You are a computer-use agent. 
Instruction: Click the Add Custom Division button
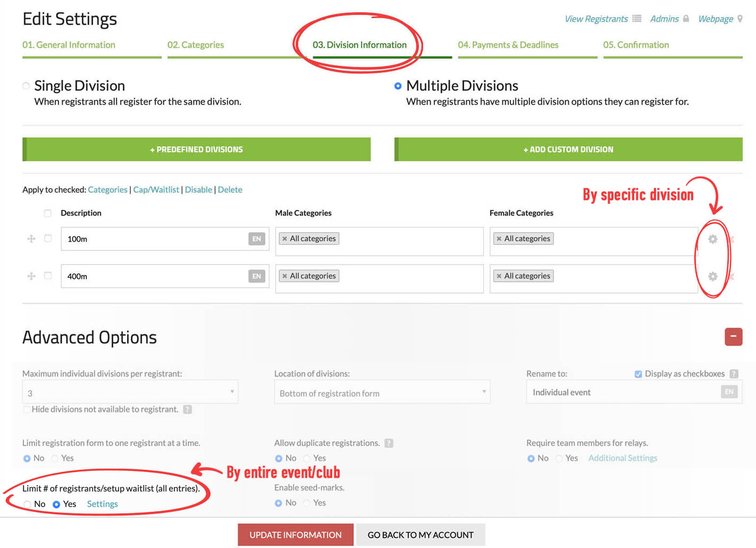pyautogui.click(x=568, y=150)
